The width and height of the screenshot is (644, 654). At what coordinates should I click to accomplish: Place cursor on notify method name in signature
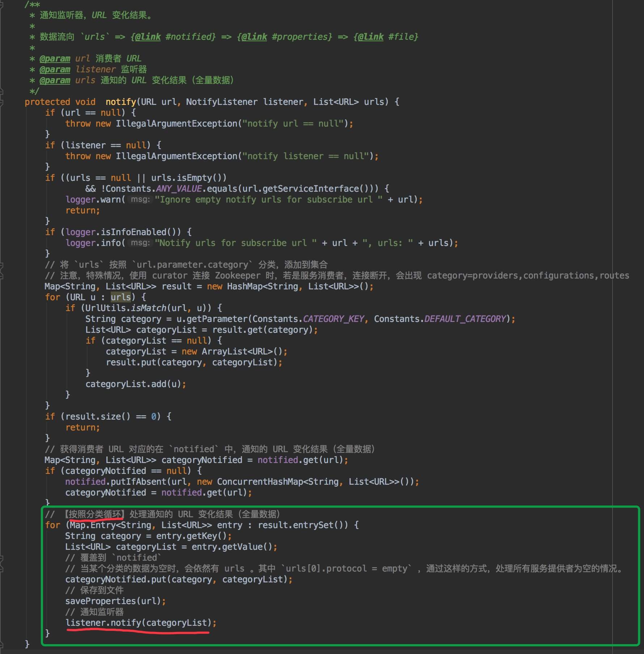[x=121, y=102]
